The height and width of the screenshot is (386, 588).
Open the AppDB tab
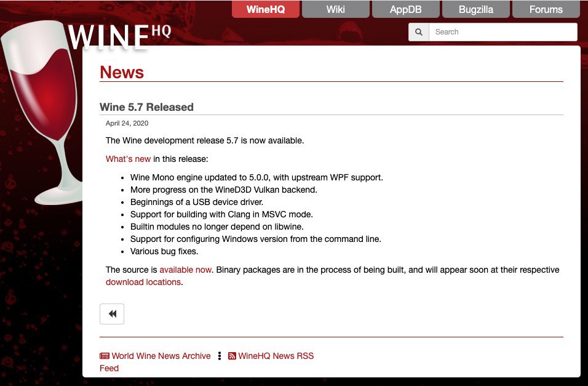tap(406, 9)
